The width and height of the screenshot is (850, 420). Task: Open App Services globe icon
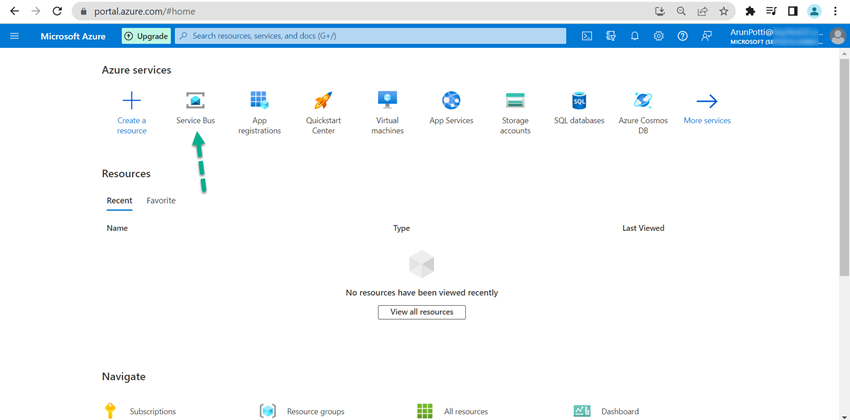pos(451,100)
